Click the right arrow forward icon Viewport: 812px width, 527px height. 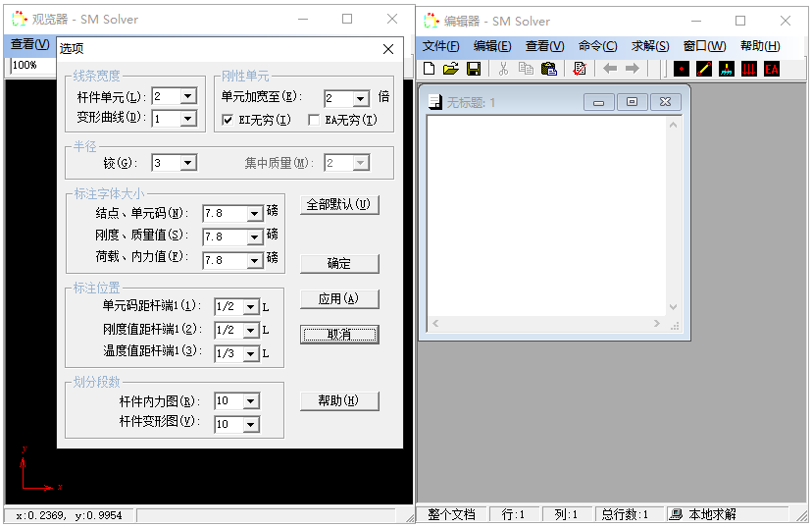633,69
